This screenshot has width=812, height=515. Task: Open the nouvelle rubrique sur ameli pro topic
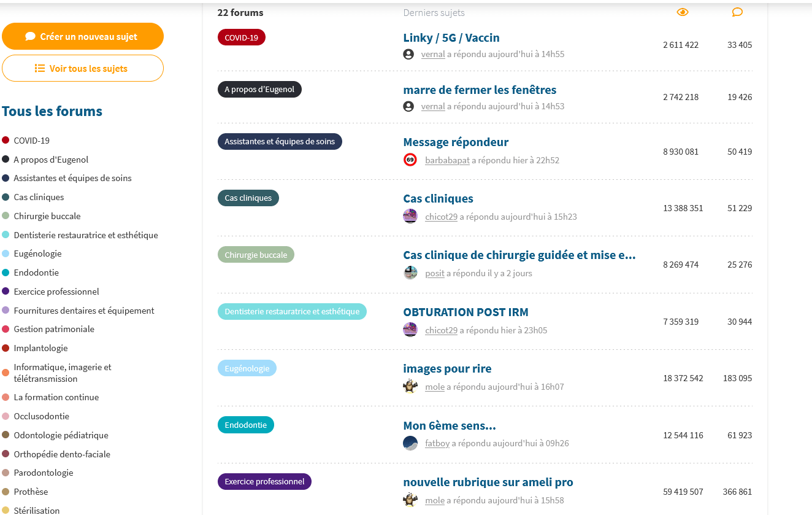point(488,482)
